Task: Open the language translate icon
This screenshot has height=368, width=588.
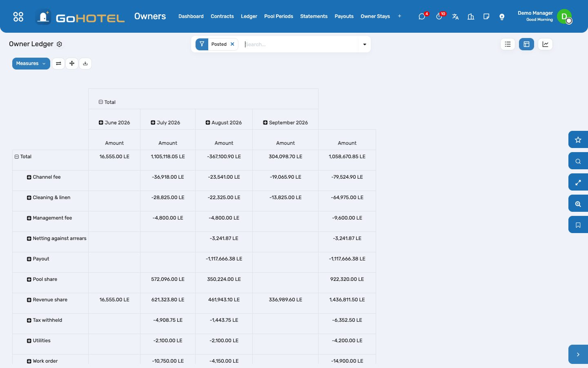Action: pyautogui.click(x=455, y=17)
